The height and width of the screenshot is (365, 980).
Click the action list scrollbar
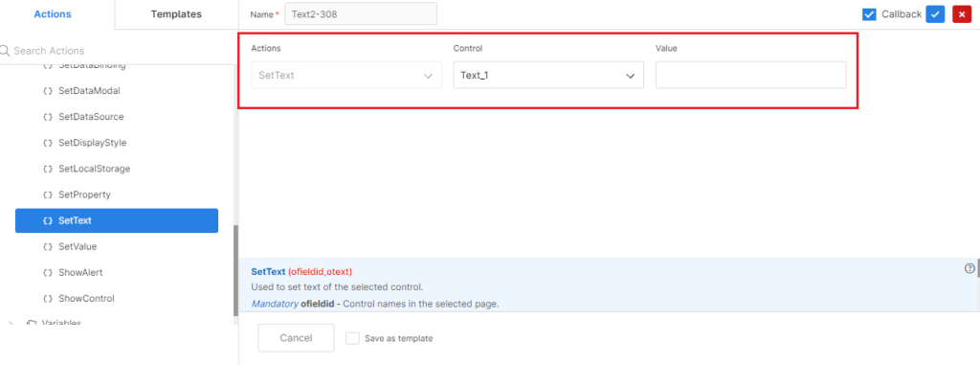[235, 270]
